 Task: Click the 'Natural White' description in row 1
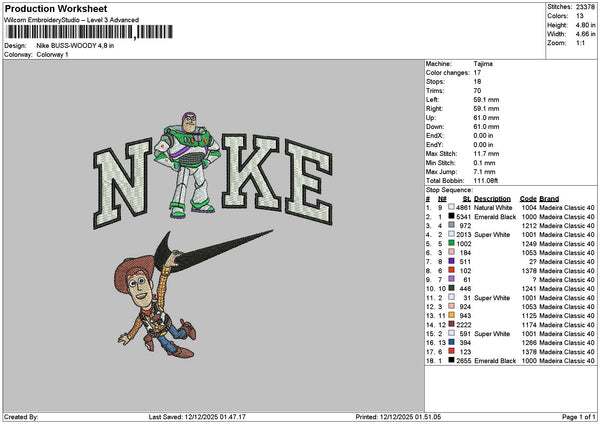coord(493,207)
